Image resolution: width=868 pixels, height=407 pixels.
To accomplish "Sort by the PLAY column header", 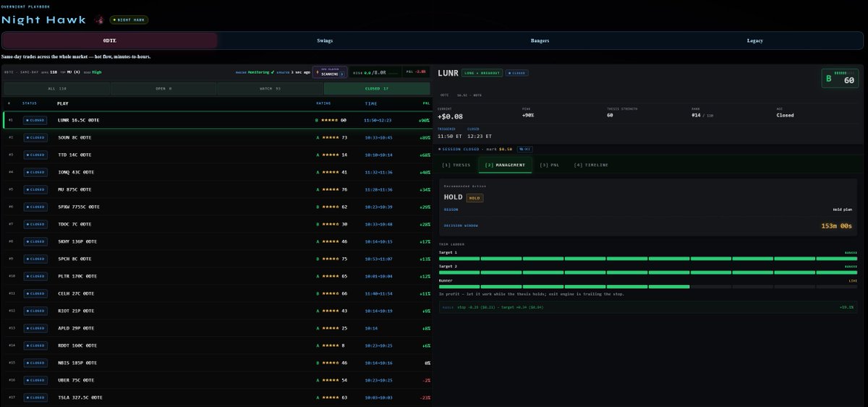I will 63,103.
